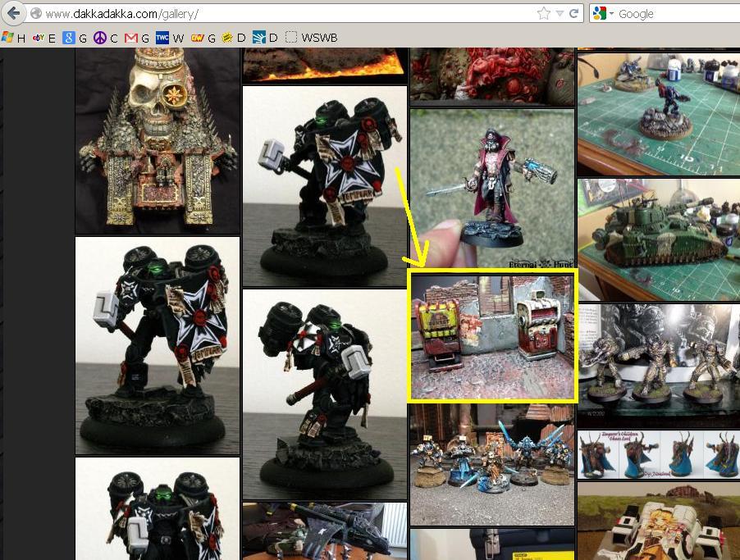Open the purple peace sign bookmark C
740x560 pixels.
(106, 38)
